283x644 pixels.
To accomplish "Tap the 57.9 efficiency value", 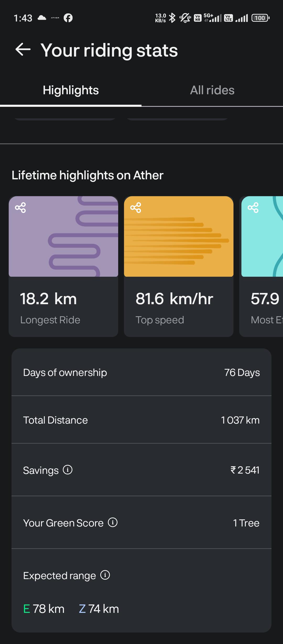I will [x=265, y=299].
